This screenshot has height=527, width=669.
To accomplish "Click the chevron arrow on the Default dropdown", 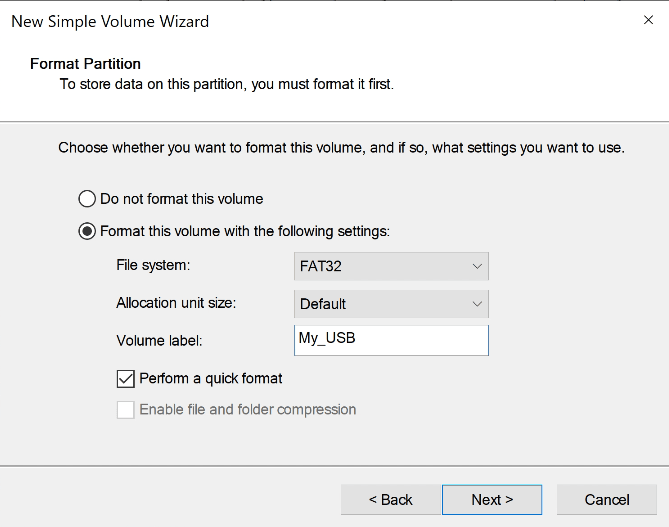I will point(477,304).
